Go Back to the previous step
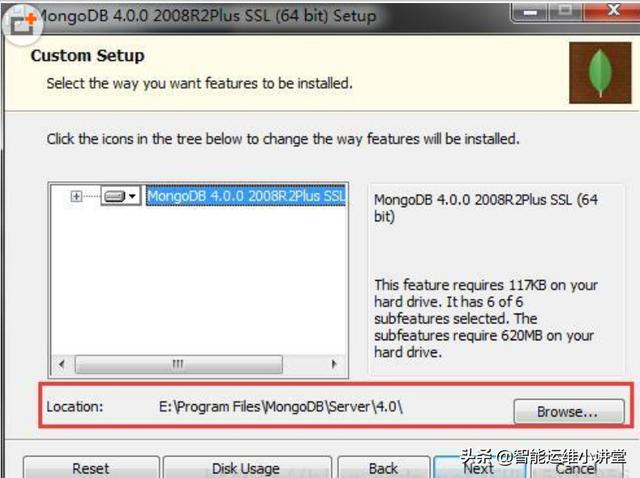Screen dimensions: 640x478 [x=383, y=468]
